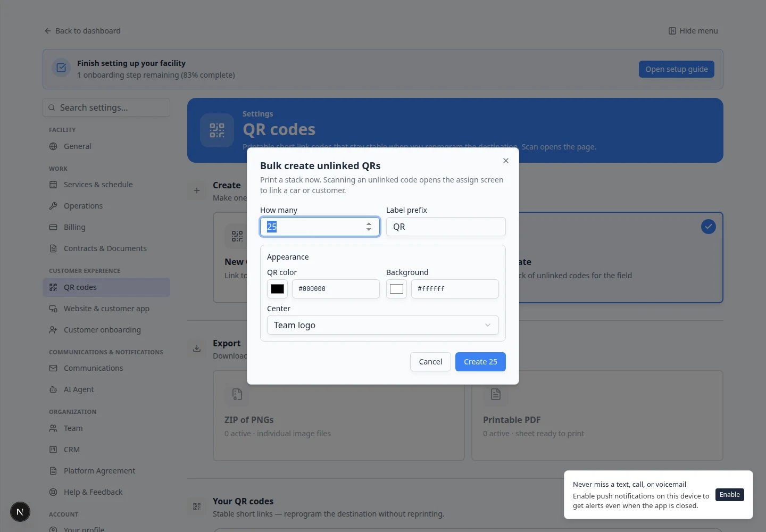Edit the #ffffff hex background field
The image size is (766, 532).
point(455,289)
